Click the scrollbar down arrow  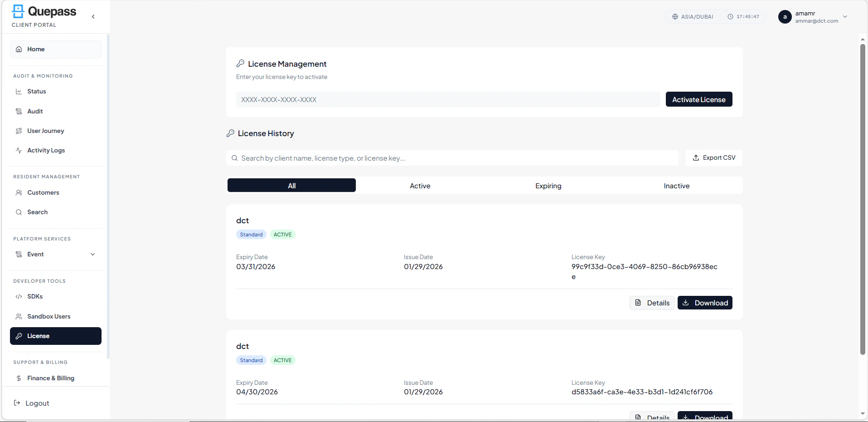[x=863, y=414]
